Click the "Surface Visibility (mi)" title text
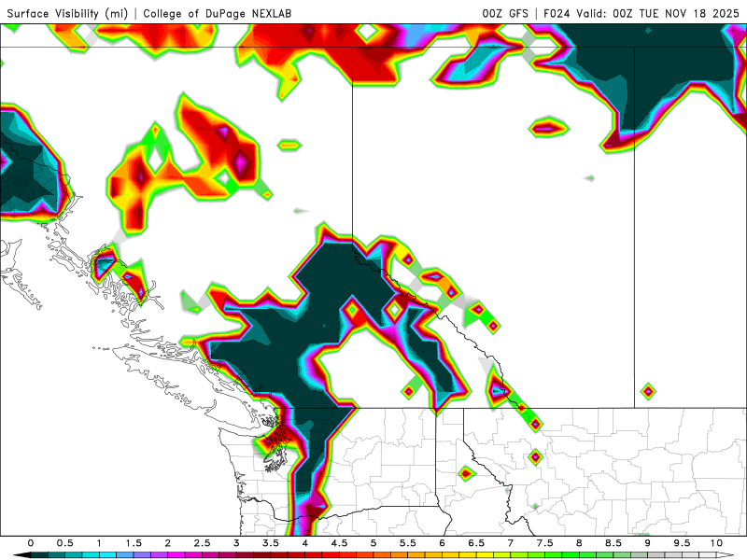Image resolution: width=747 pixels, height=560 pixels. pos(67,13)
